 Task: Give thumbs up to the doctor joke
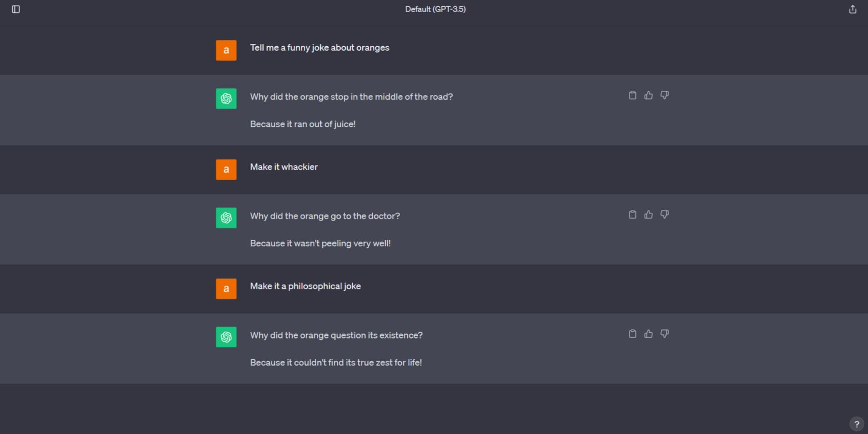648,214
